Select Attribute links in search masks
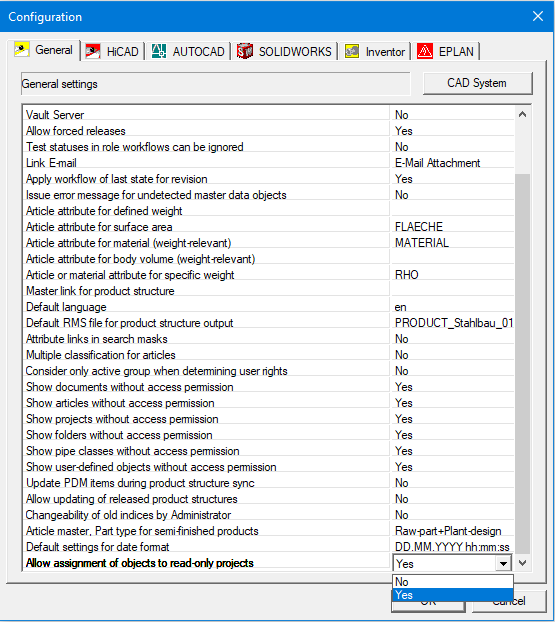 [206, 339]
